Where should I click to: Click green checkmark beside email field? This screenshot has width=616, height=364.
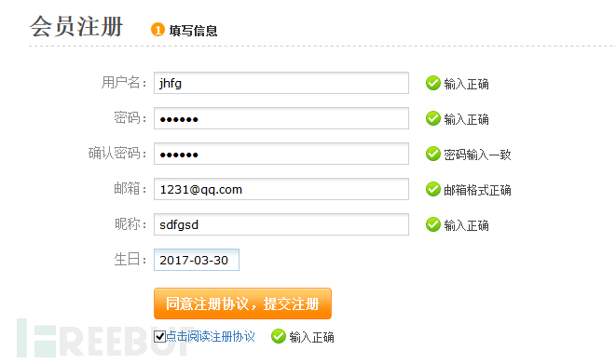click(x=433, y=189)
